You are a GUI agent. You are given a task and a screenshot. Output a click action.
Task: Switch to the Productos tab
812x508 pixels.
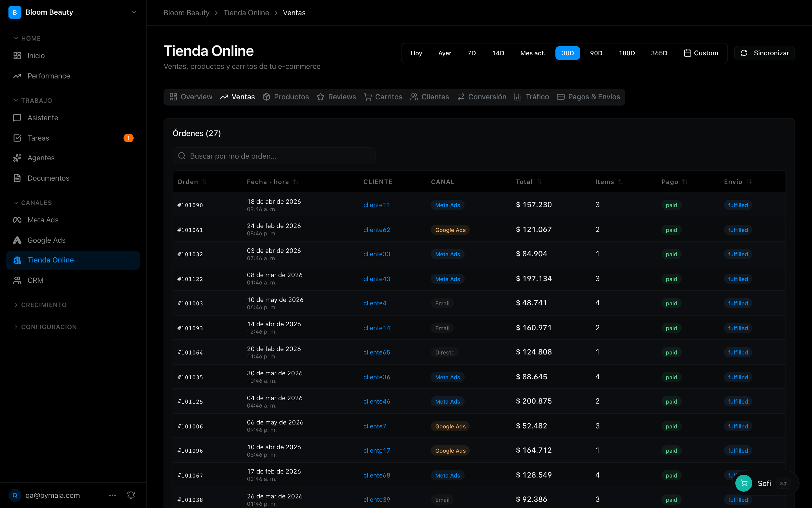click(x=286, y=97)
